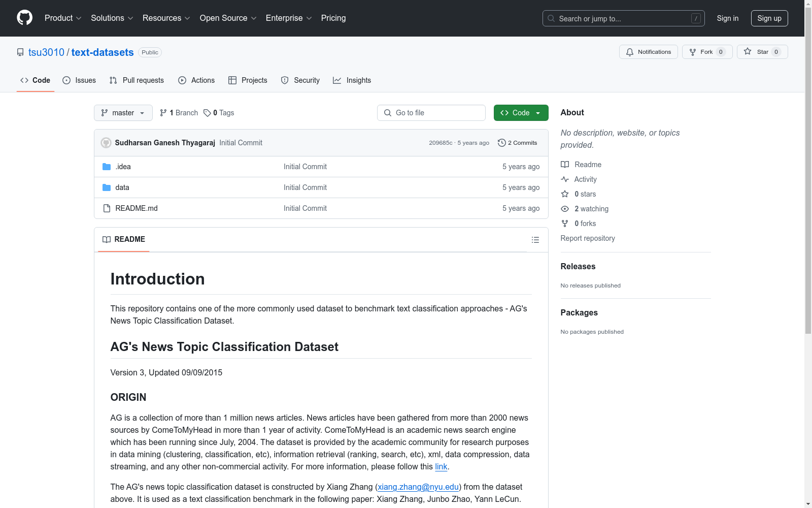Click the branch icon next to 1 Branch
Screen dimensions: 812x508
163,113
